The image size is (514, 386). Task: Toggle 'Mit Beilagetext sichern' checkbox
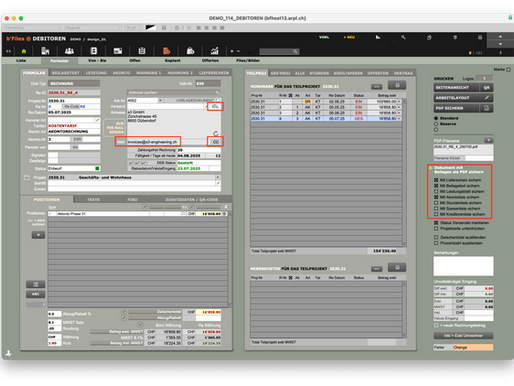[x=436, y=186]
